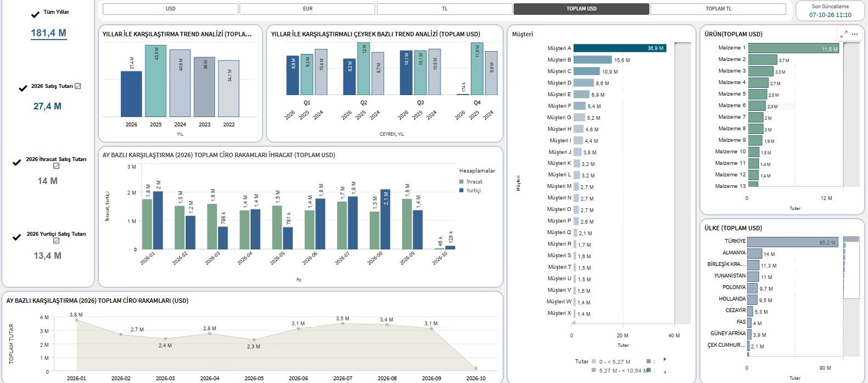The height and width of the screenshot is (383, 868).
Task: Click the 0 - < 5,27 M legend swatch
Action: click(593, 362)
